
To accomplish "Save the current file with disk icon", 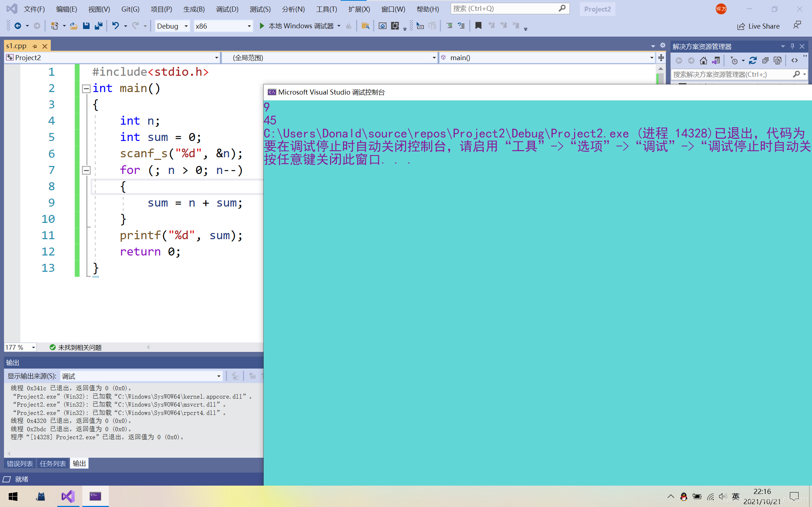I will (86, 26).
